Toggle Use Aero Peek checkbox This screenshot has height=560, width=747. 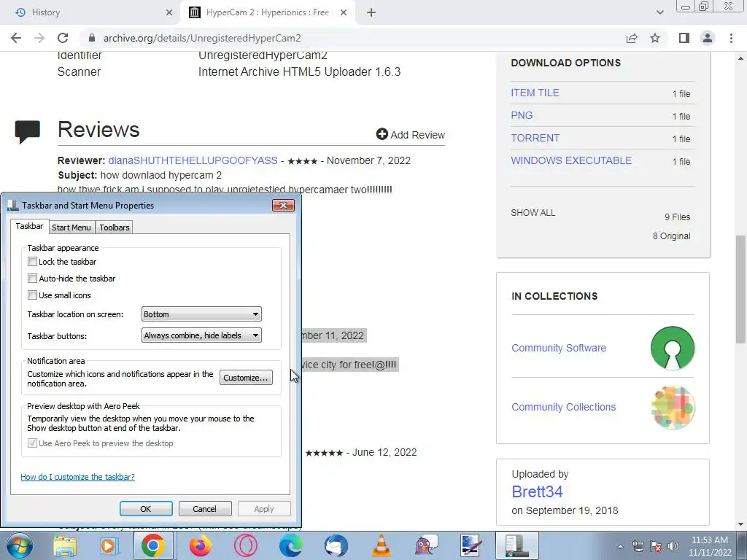click(32, 443)
